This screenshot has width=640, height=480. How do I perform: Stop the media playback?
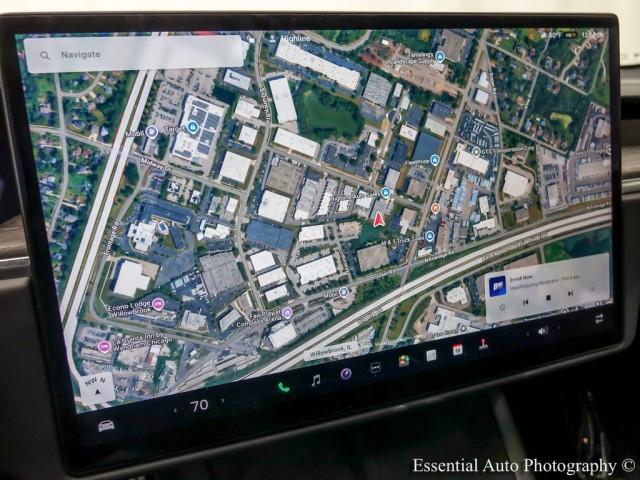pos(548,297)
